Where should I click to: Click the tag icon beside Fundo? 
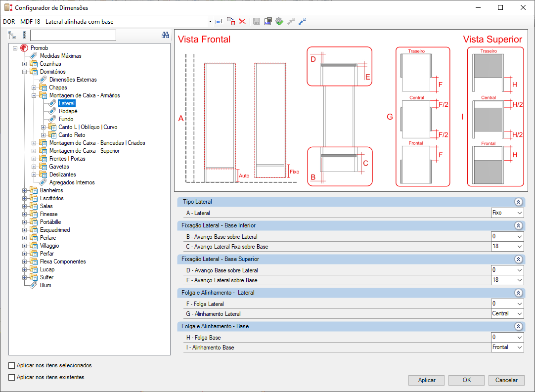(x=52, y=119)
